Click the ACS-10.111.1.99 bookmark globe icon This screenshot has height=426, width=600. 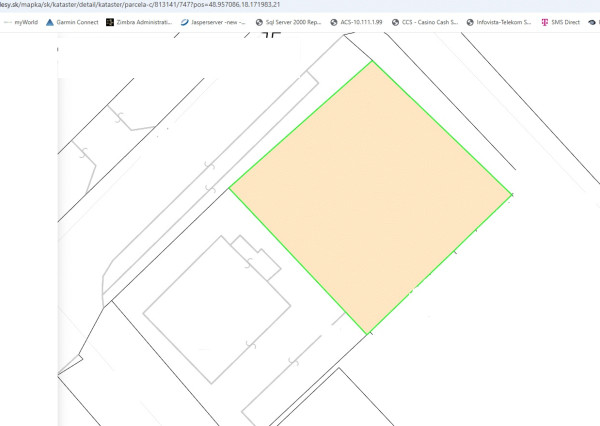click(x=333, y=21)
